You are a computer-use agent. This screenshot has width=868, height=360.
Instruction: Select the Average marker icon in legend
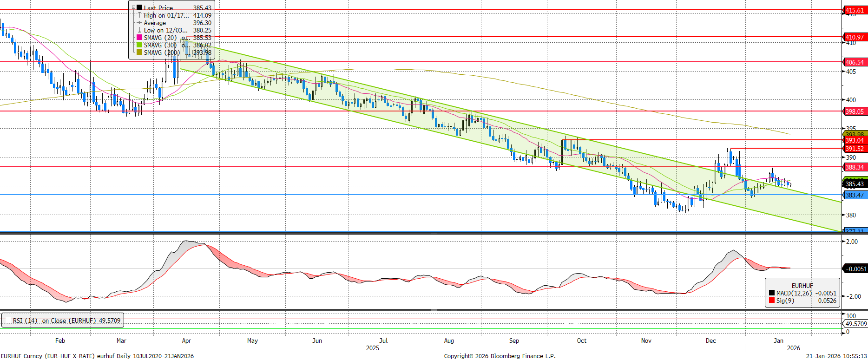[139, 23]
